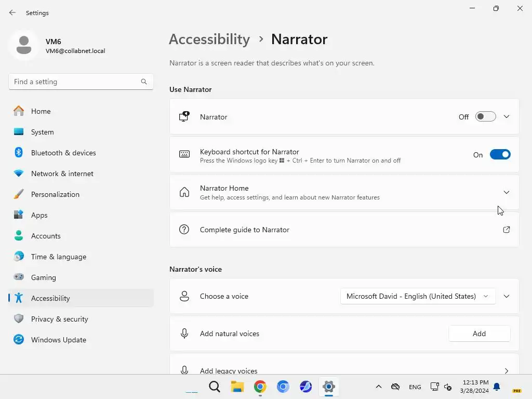Click the notification bell in system tray
This screenshot has height=399, width=532.
(497, 387)
